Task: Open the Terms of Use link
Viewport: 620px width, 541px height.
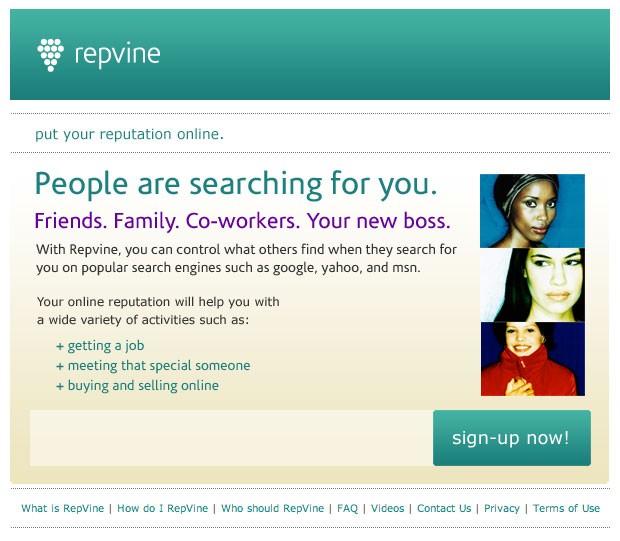Action: click(x=566, y=508)
